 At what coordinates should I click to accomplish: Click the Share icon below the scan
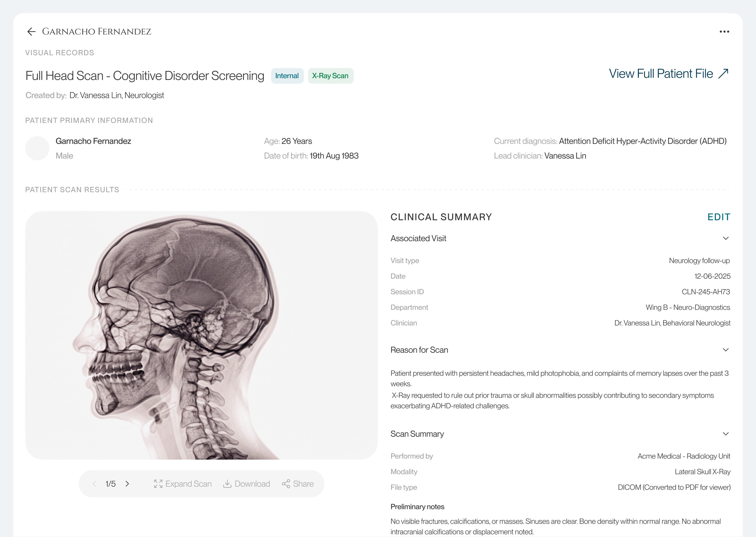pyautogui.click(x=286, y=484)
